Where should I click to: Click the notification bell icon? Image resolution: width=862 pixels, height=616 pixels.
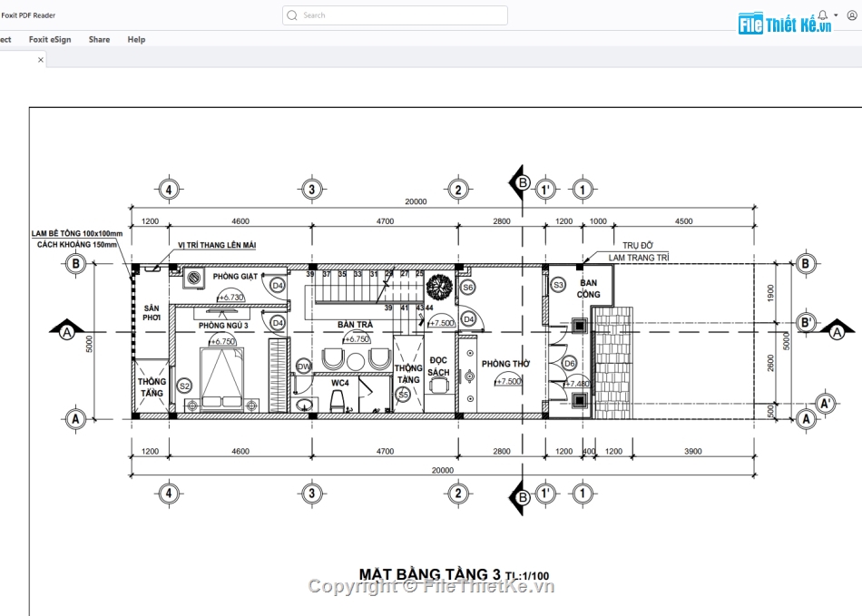[822, 15]
